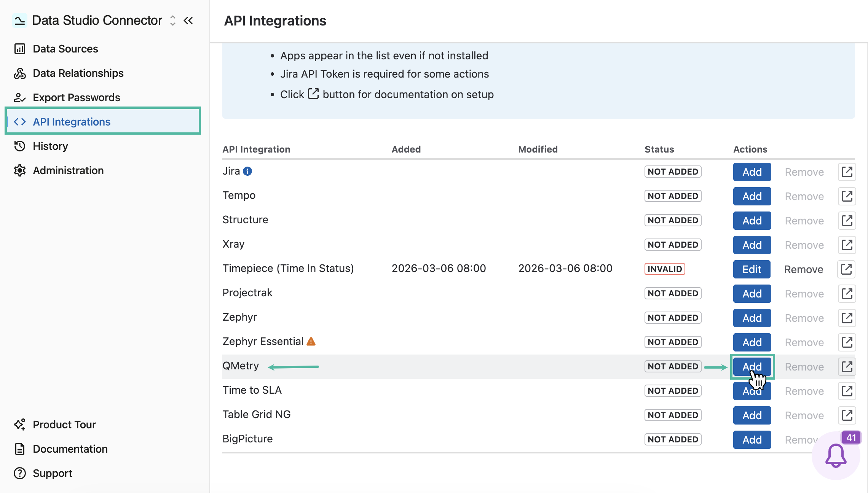Image resolution: width=868 pixels, height=493 pixels.
Task: Click the Added column header
Action: click(x=406, y=149)
